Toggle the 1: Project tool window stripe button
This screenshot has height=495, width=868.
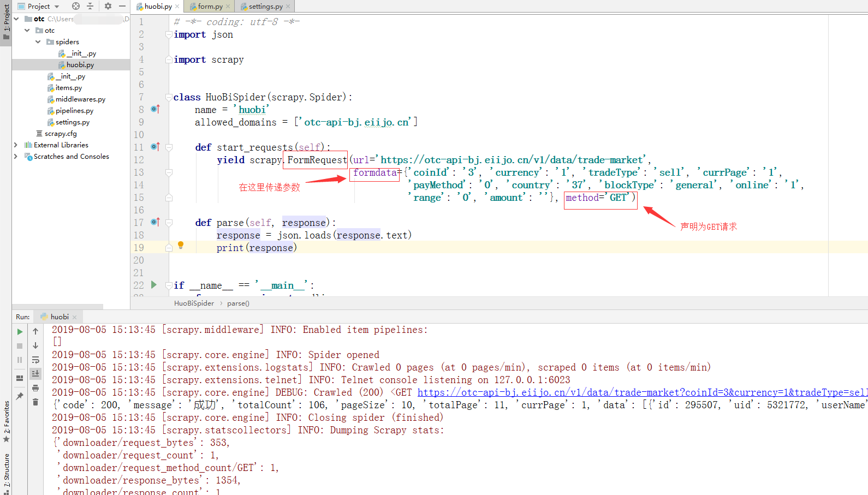tap(6, 22)
